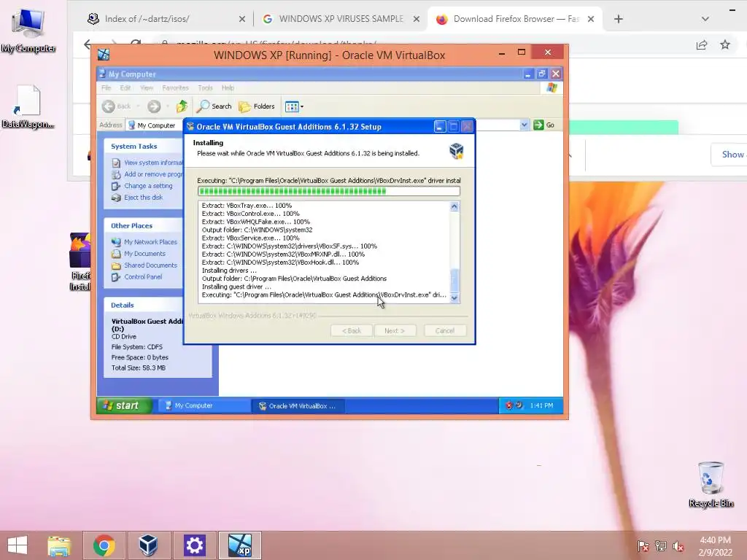Click the XP Forward arrow in My Computer
The height and width of the screenshot is (560, 747).
pos(153,106)
